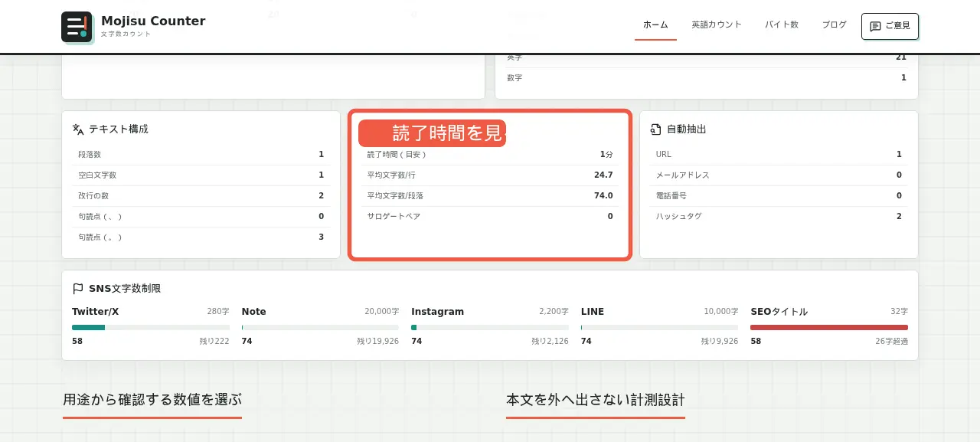This screenshot has width=980, height=442.
Task: Click the ハッシュタグ row
Action: tap(779, 216)
